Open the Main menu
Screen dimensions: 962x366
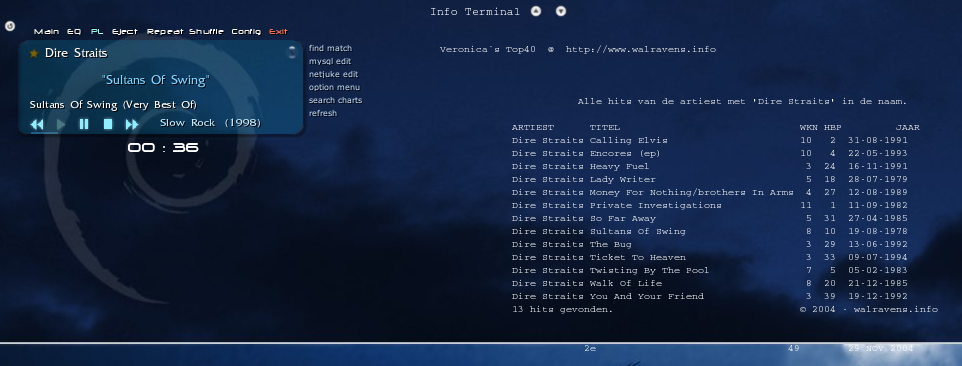coord(47,32)
